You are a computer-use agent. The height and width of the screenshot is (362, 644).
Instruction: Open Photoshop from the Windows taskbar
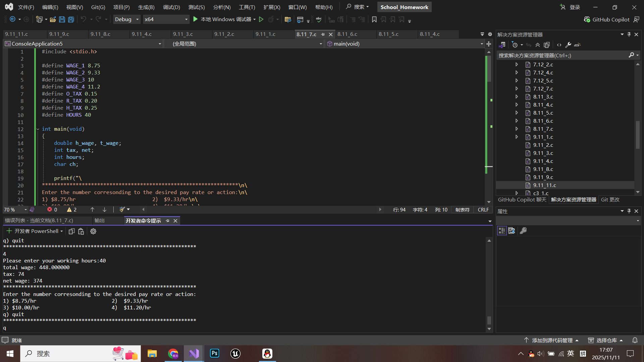(x=215, y=353)
